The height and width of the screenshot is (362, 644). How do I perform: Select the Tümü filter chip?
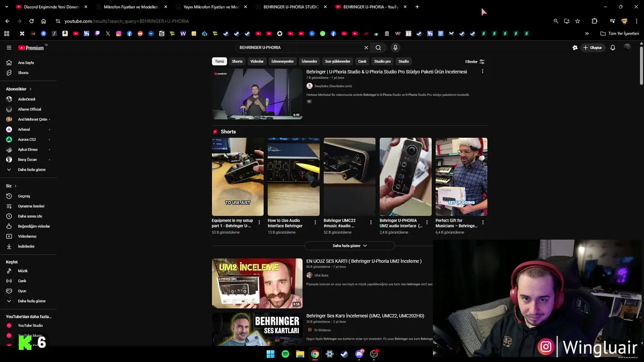(x=219, y=61)
